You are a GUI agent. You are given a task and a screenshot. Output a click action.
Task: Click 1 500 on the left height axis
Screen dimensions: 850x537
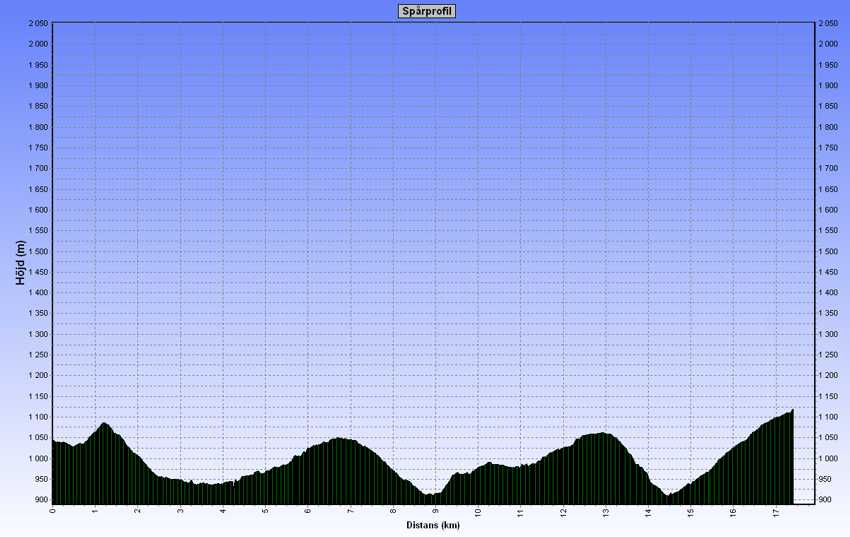pyautogui.click(x=38, y=251)
